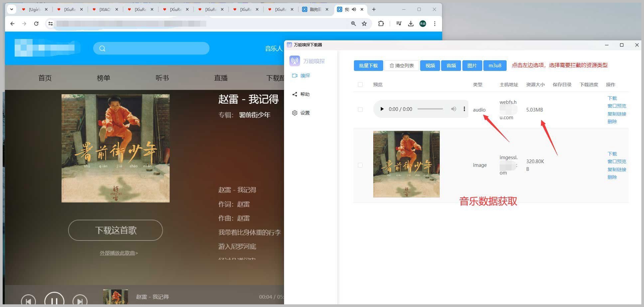Click 下载 for the image row
Viewport: 644px width, 307px height.
coord(612,154)
